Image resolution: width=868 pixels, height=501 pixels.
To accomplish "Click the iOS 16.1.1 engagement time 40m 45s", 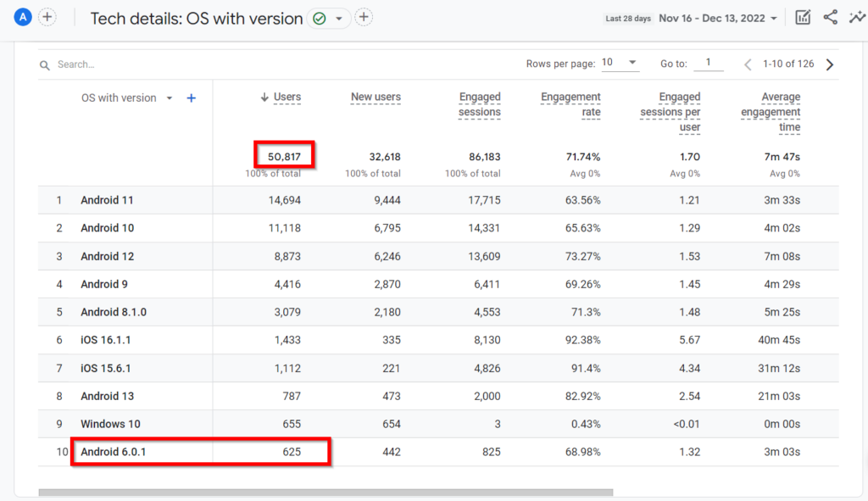I will point(779,340).
